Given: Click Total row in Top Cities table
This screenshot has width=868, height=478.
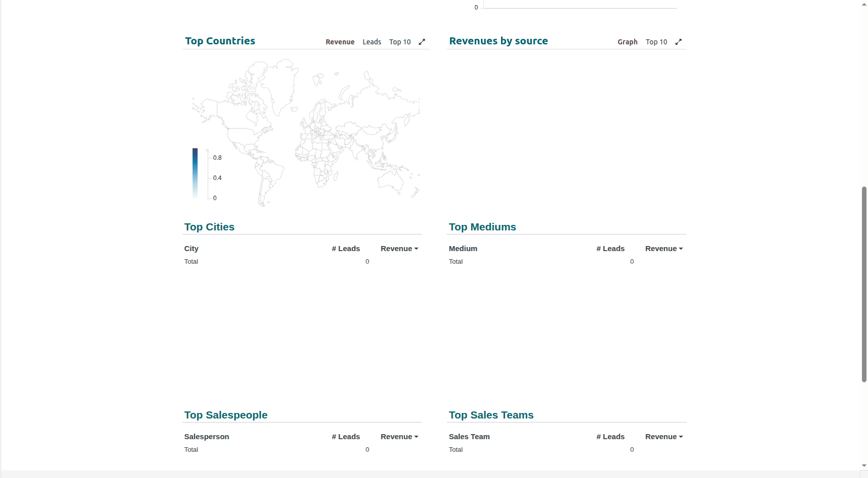Looking at the screenshot, I should [x=303, y=262].
